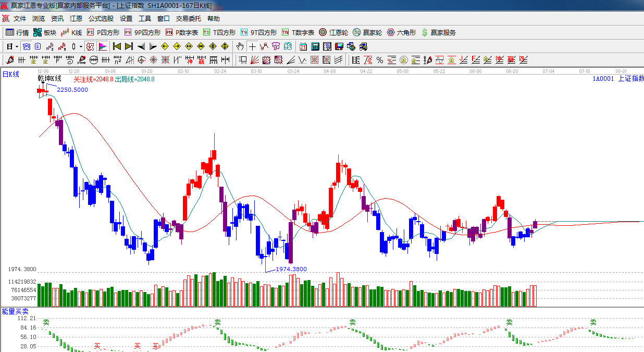
Task: Click the red floppy disk save icon
Action: point(339,46)
